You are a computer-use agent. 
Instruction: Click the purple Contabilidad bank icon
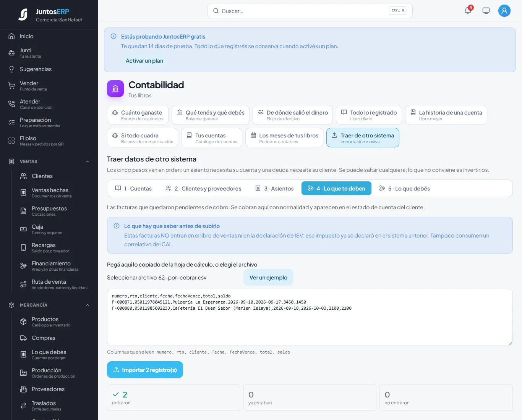point(115,89)
